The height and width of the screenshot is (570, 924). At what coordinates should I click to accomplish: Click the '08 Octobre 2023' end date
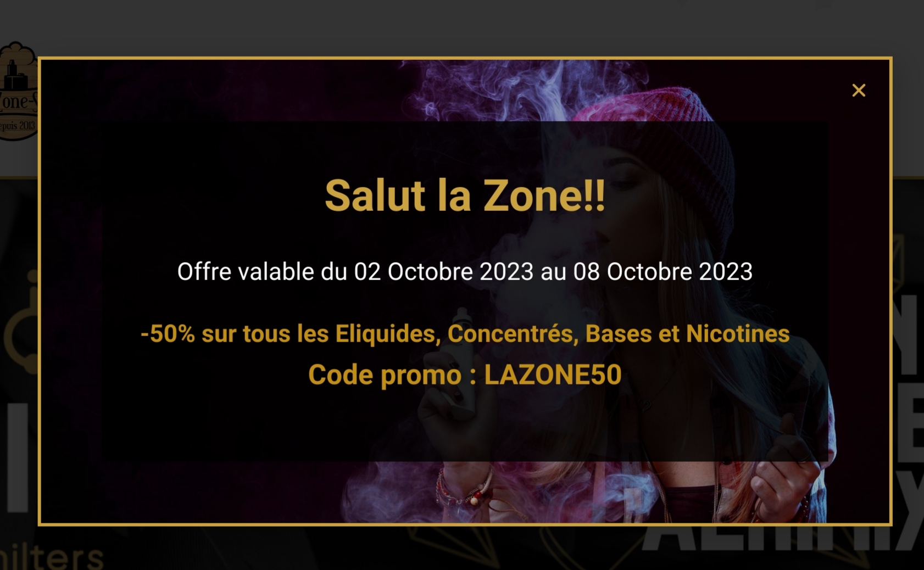(x=663, y=272)
